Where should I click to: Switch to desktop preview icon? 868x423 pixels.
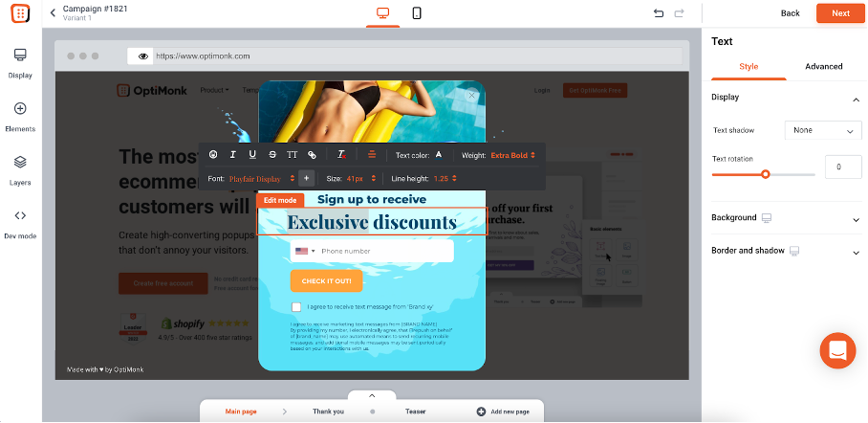tap(382, 12)
